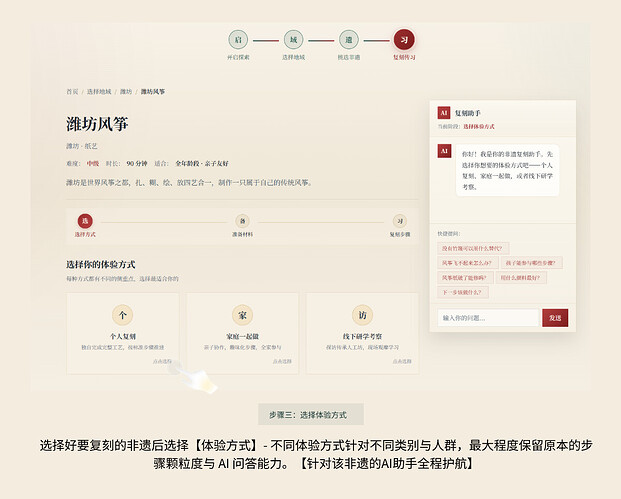Ask quick question 没有竹篾可以用什么替代?
The width and height of the screenshot is (621, 499).
(x=473, y=248)
